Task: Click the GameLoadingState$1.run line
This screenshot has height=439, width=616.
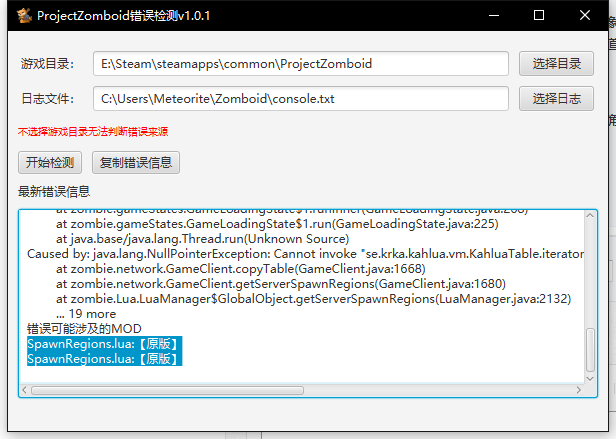Action: pyautogui.click(x=277, y=224)
